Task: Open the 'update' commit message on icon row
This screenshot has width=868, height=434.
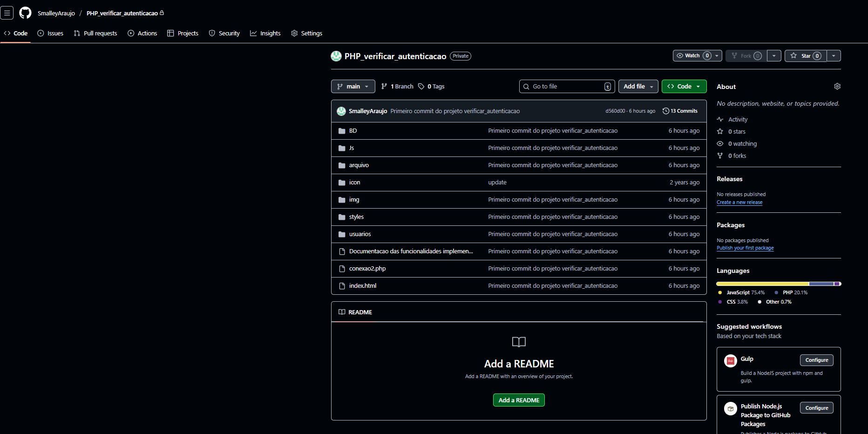Action: tap(497, 183)
